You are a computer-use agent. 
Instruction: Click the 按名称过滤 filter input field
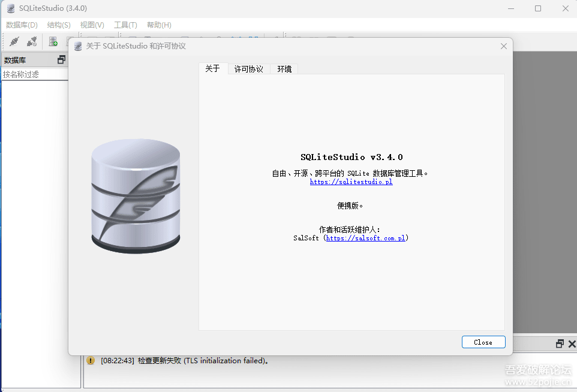click(34, 74)
